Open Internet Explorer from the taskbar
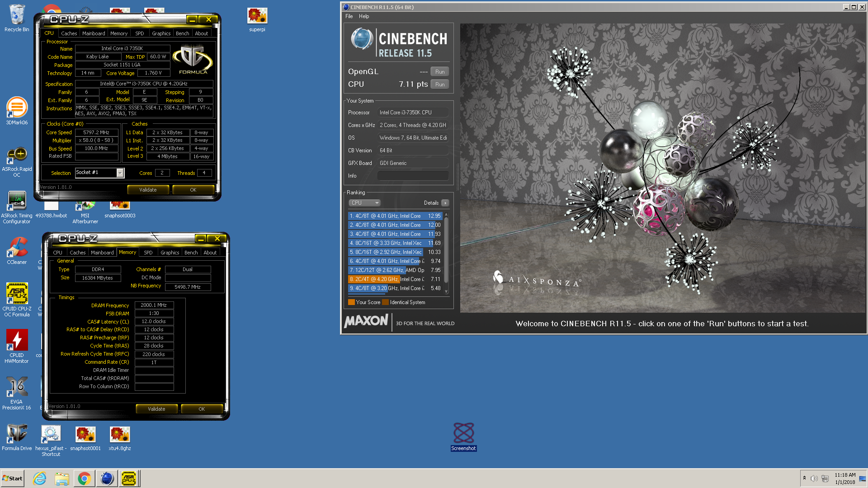This screenshot has height=488, width=868. pos(40,479)
